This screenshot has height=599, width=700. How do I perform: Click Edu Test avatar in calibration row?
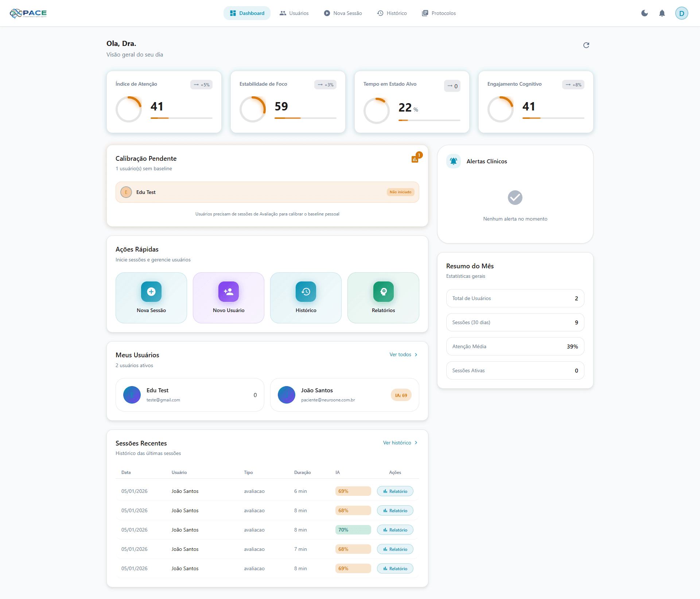tap(126, 192)
